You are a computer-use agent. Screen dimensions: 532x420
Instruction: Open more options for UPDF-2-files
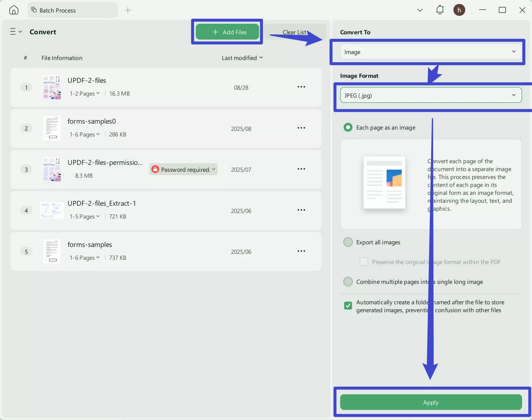tap(301, 87)
